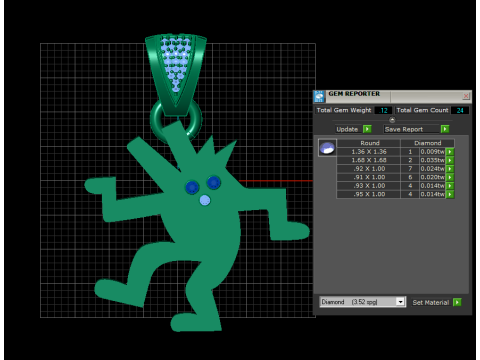Click the green jump ring under bail
The image size is (480, 360).
176,120
